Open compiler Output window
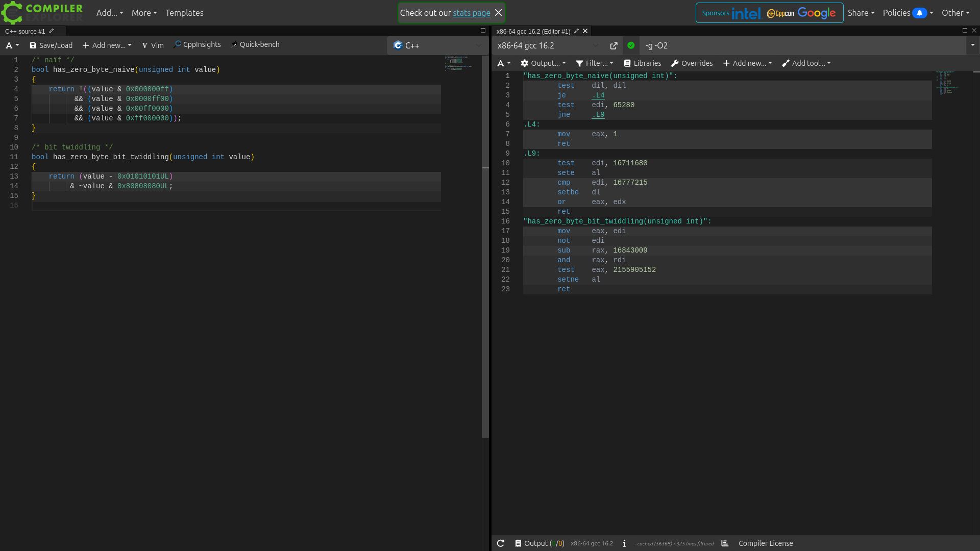This screenshot has width=980, height=551. click(x=540, y=543)
